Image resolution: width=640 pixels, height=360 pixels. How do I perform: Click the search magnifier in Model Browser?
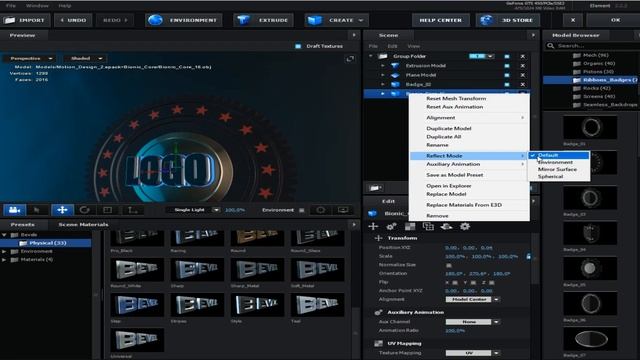(551, 46)
